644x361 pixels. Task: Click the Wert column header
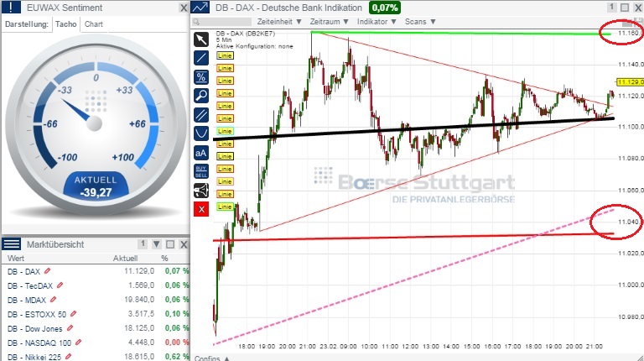pyautogui.click(x=16, y=259)
